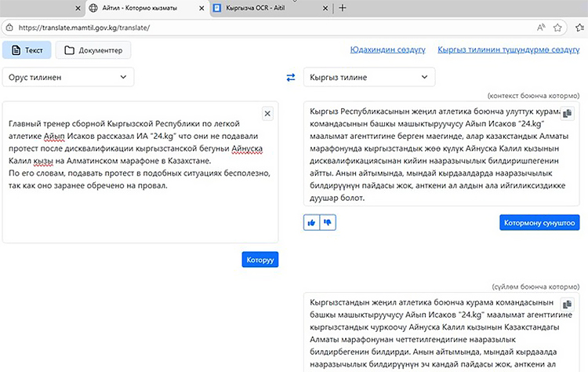Open the Орус тилинен source language dropdown

click(68, 78)
